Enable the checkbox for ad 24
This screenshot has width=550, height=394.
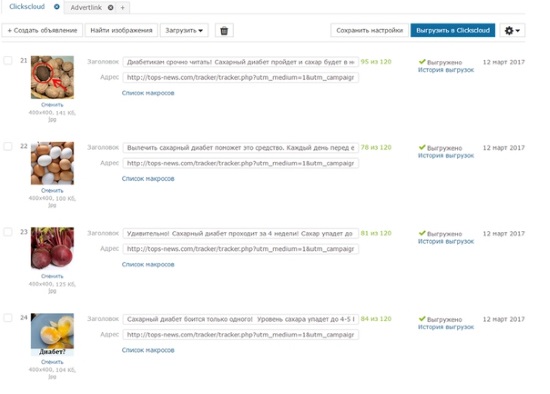point(8,318)
